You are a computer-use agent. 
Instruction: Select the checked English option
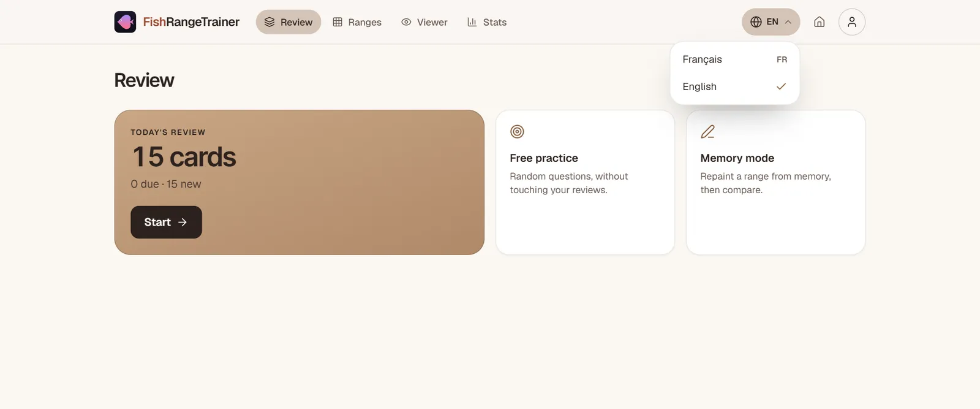pos(734,86)
